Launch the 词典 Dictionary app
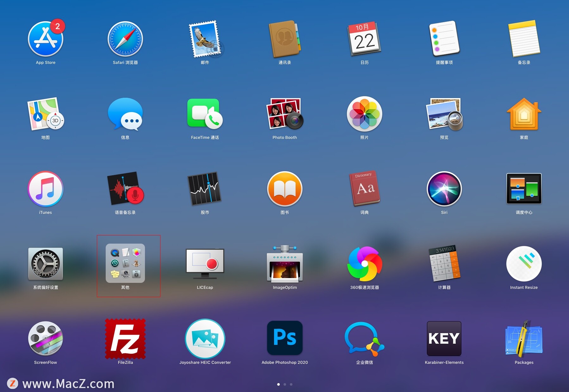569x392 pixels. [x=365, y=189]
